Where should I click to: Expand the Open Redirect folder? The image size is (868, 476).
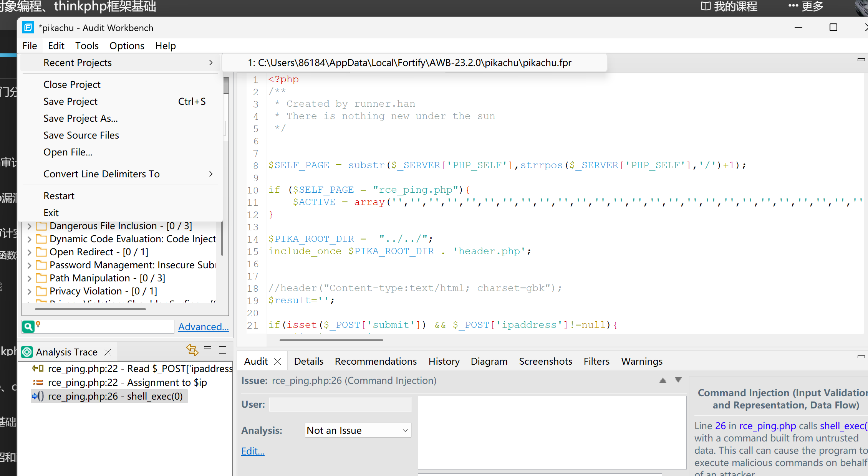click(x=30, y=252)
